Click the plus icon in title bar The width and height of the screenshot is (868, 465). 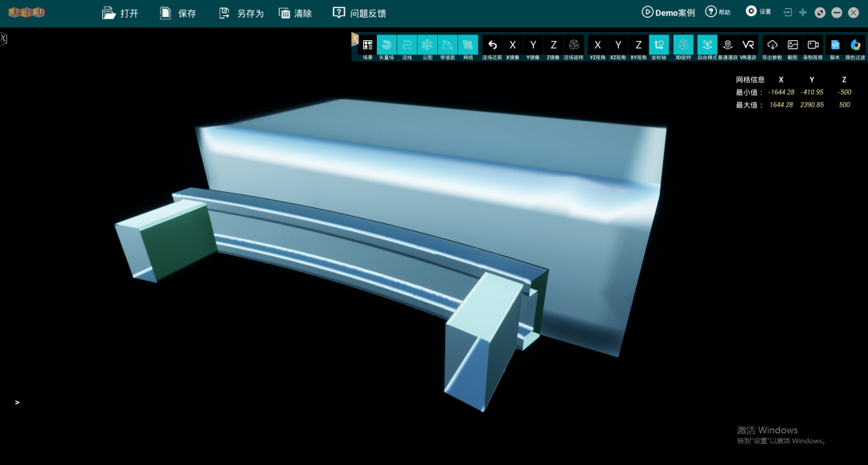point(803,12)
